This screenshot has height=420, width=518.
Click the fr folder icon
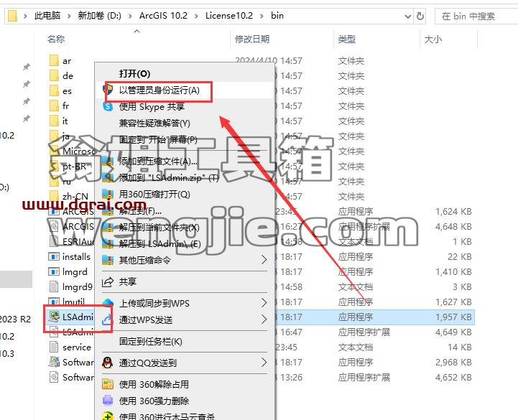point(54,106)
